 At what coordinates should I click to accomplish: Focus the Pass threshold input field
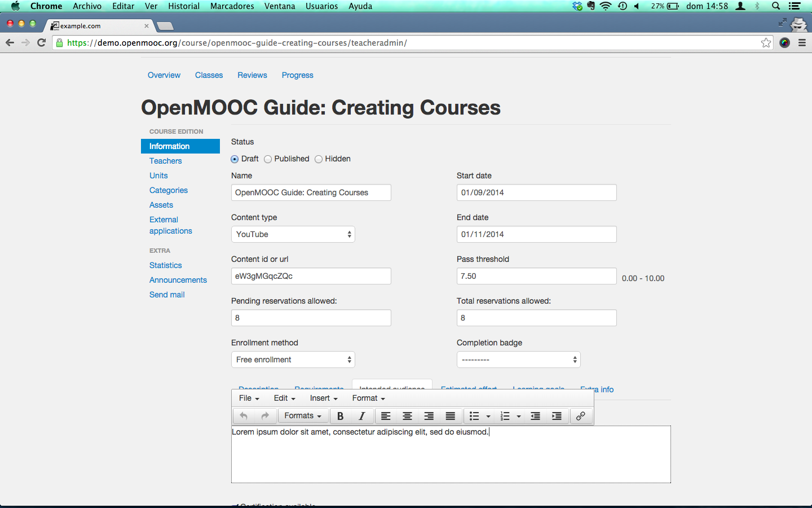pos(537,276)
